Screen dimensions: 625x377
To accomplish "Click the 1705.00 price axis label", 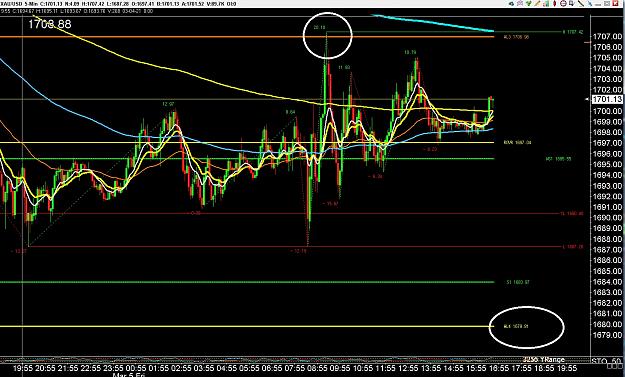I will coord(607,57).
